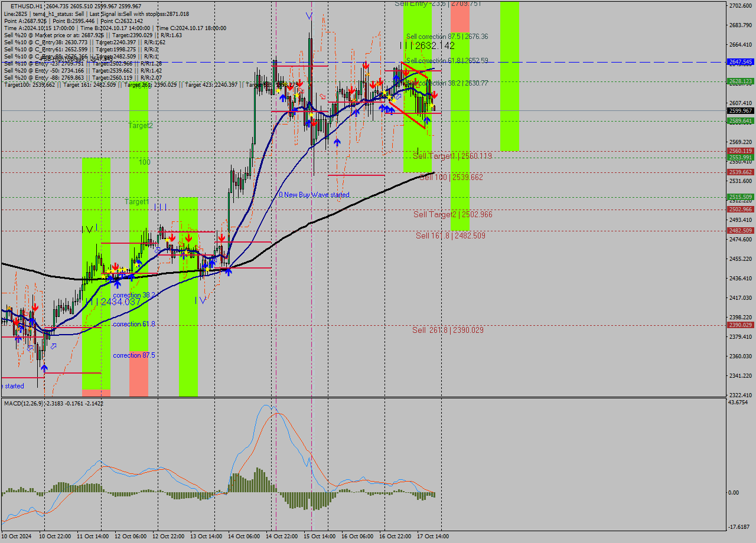The width and height of the screenshot is (756, 543).
Task: Click the MACD(12,26,9) indicator label
Action: coord(54,403)
